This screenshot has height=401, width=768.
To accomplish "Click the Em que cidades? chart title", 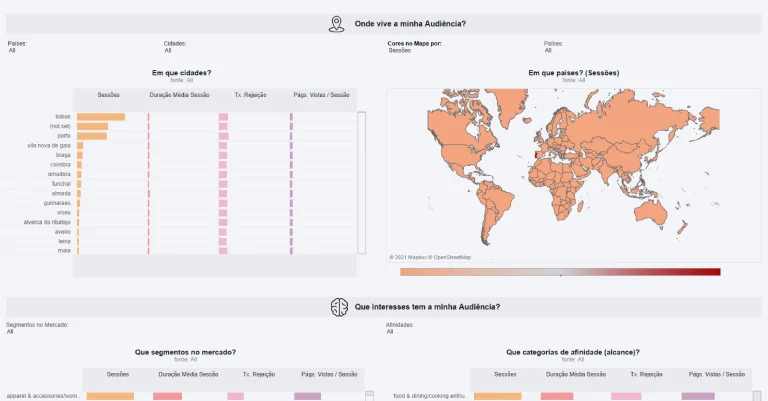I will 181,73.
